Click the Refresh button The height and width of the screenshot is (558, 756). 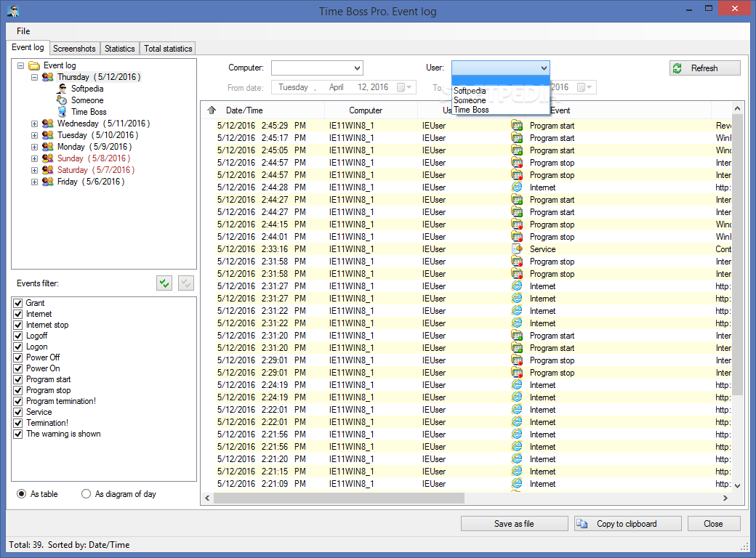pyautogui.click(x=704, y=68)
